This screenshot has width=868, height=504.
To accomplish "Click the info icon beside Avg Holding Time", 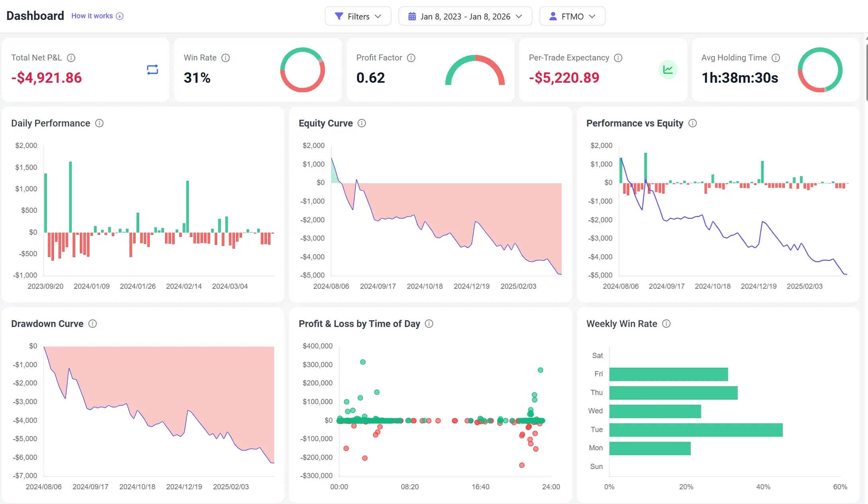I will click(x=776, y=58).
